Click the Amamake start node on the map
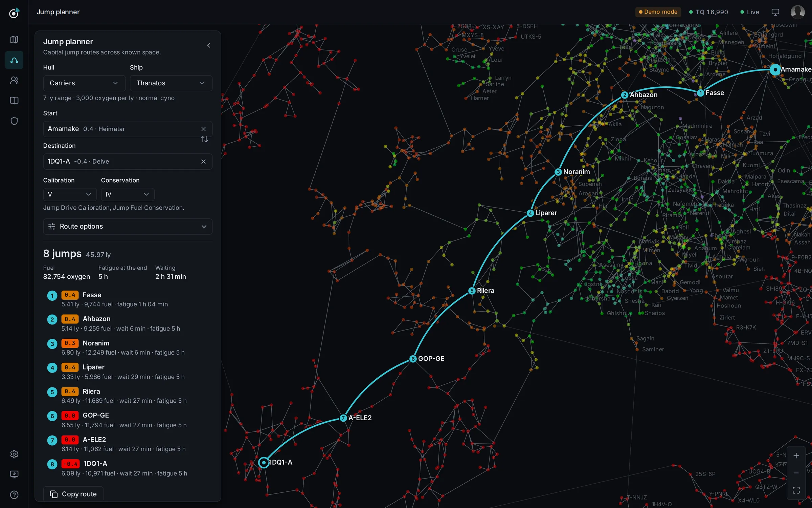 pos(775,70)
